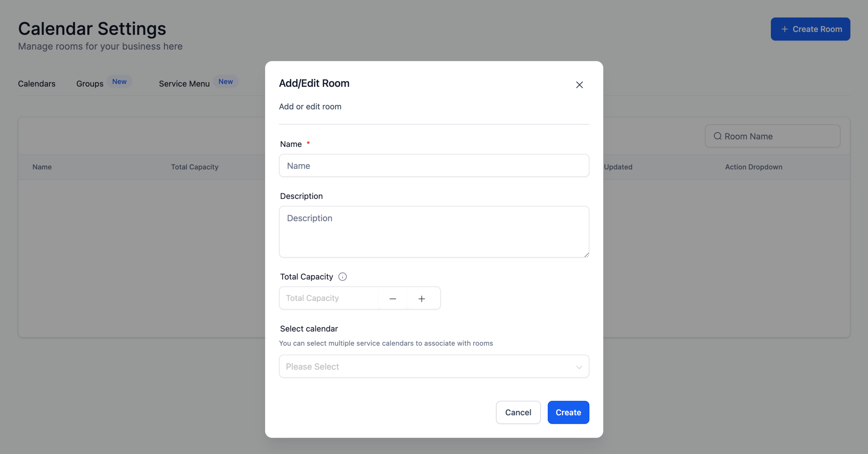Decrease total capacity with minus button
This screenshot has height=454, width=868.
click(393, 298)
